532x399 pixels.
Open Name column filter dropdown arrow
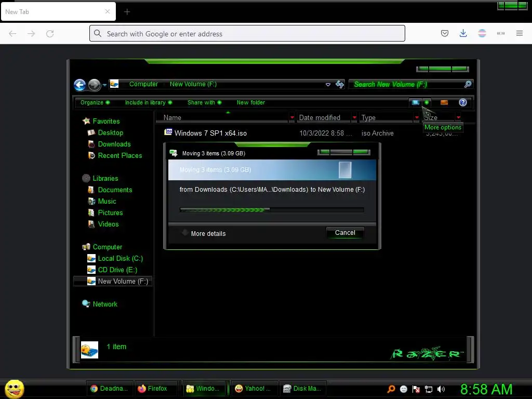coord(292,118)
